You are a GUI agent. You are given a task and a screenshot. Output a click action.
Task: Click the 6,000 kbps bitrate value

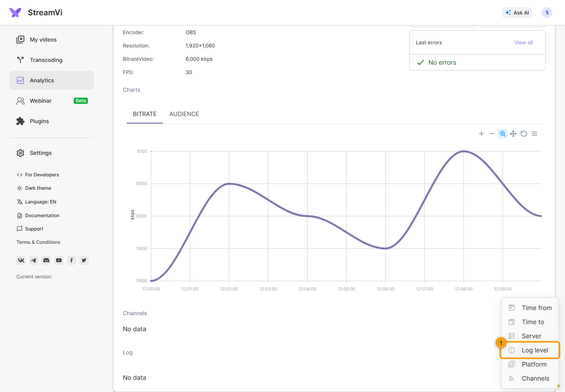[x=199, y=59]
